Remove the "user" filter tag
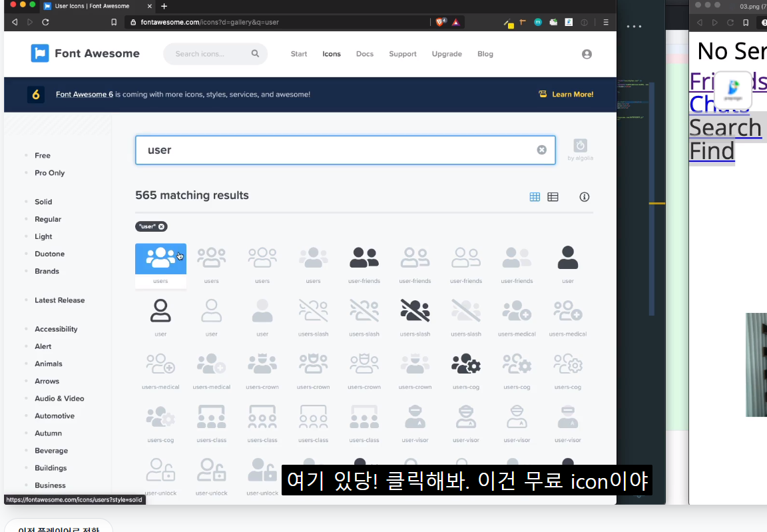This screenshot has height=532, width=767. pos(161,226)
